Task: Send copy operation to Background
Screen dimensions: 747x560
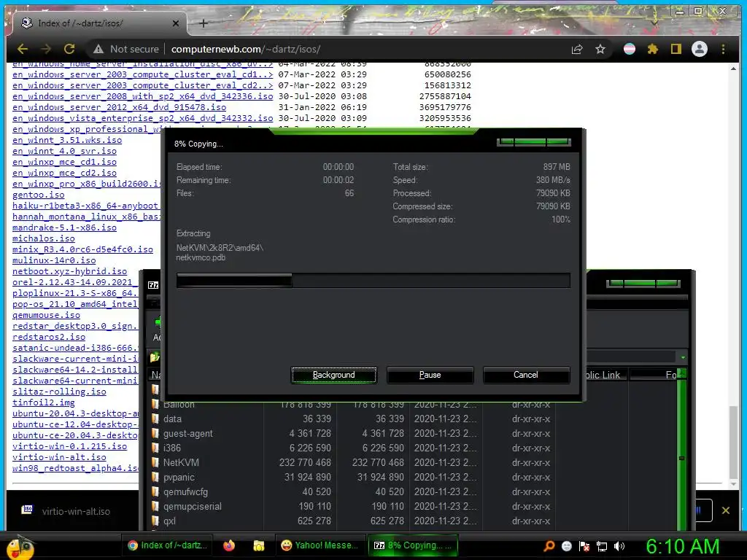Action: 333,375
